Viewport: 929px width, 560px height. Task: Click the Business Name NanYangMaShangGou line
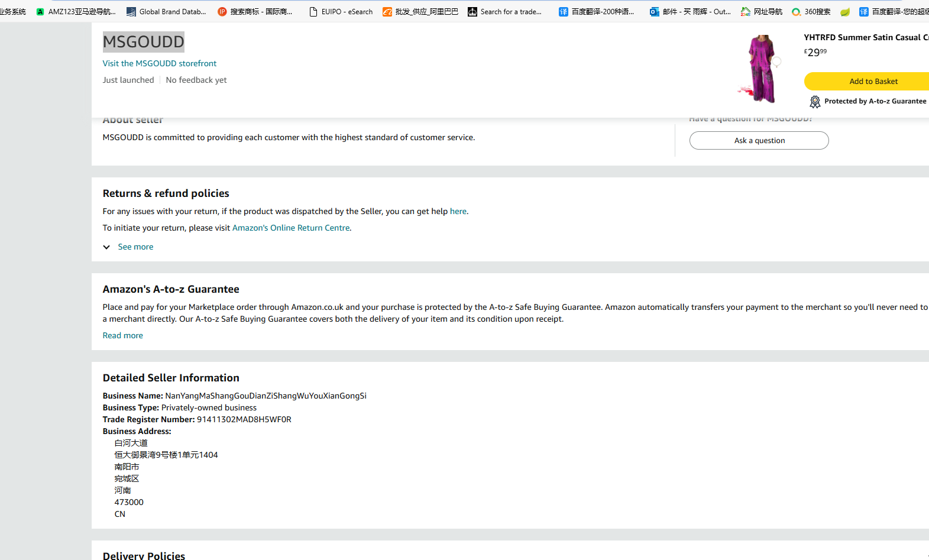[x=235, y=396]
